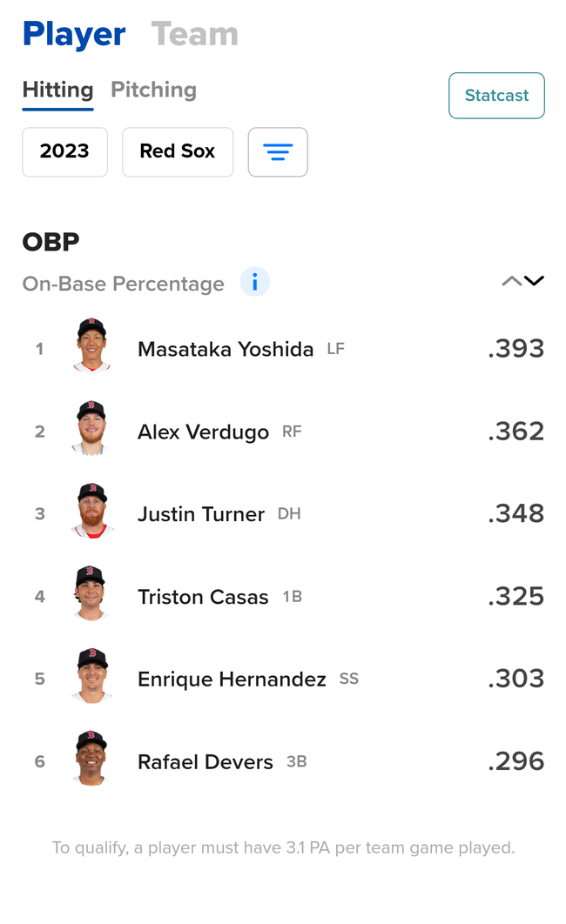Screen dimensions: 566x924
Task: Open Masataka Yoshida player name link
Action: (226, 349)
